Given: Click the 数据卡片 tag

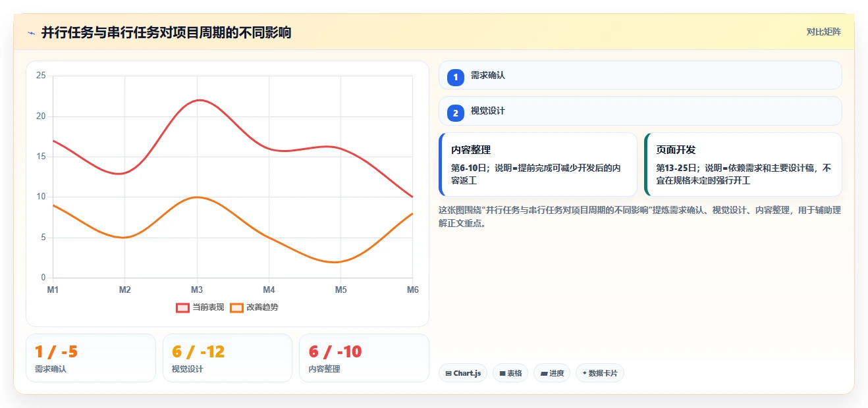Looking at the screenshot, I should [599, 373].
